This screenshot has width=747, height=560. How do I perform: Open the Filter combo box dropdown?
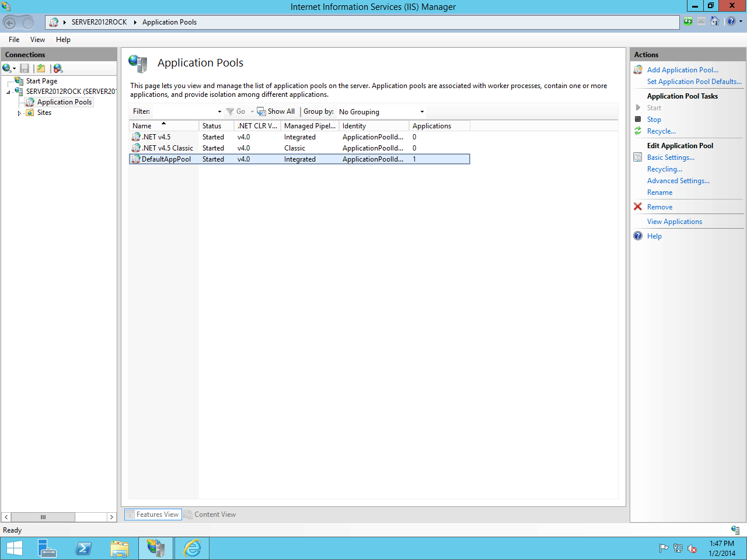click(x=219, y=111)
